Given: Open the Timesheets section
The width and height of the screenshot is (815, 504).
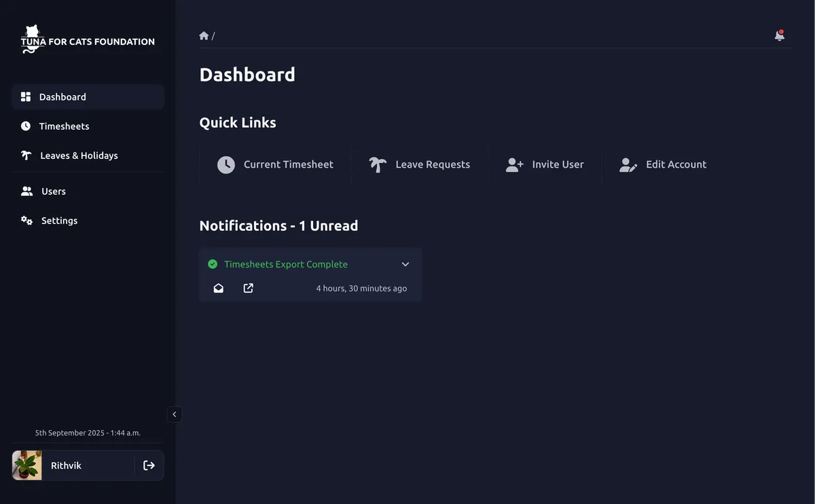Looking at the screenshot, I should [64, 126].
